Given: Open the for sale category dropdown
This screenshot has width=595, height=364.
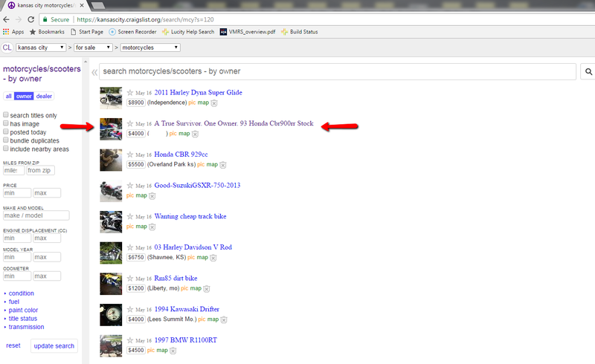Looking at the screenshot, I should 94,48.
